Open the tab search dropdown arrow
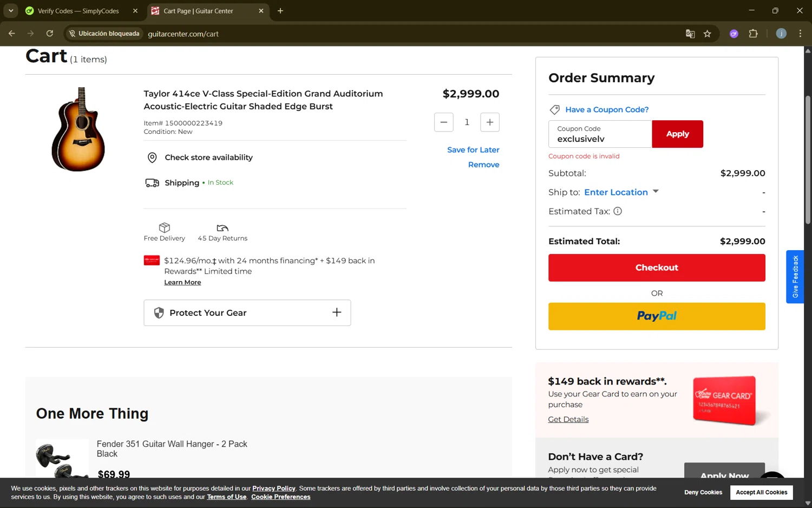The width and height of the screenshot is (812, 508). (11, 11)
